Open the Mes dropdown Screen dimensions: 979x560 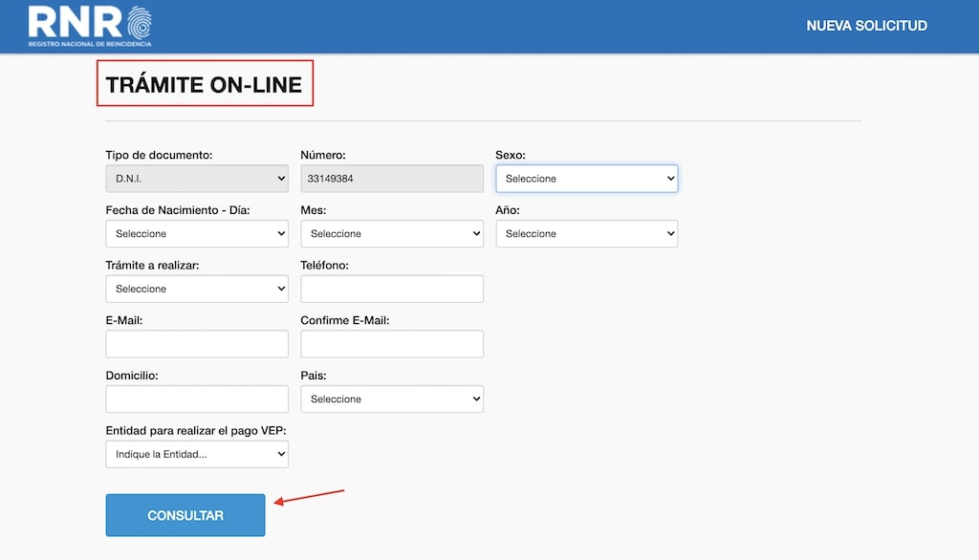coord(391,234)
